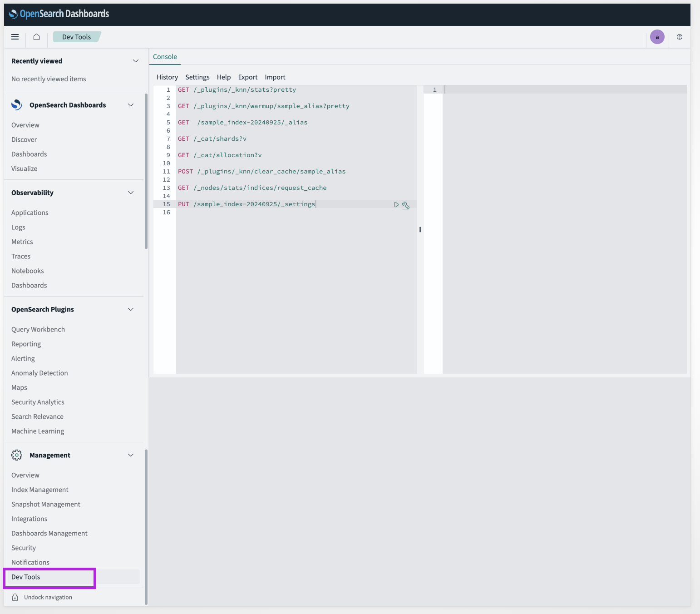
Task: Click line 'PUT /sample_index-20240925/_settings'
Action: 246,204
